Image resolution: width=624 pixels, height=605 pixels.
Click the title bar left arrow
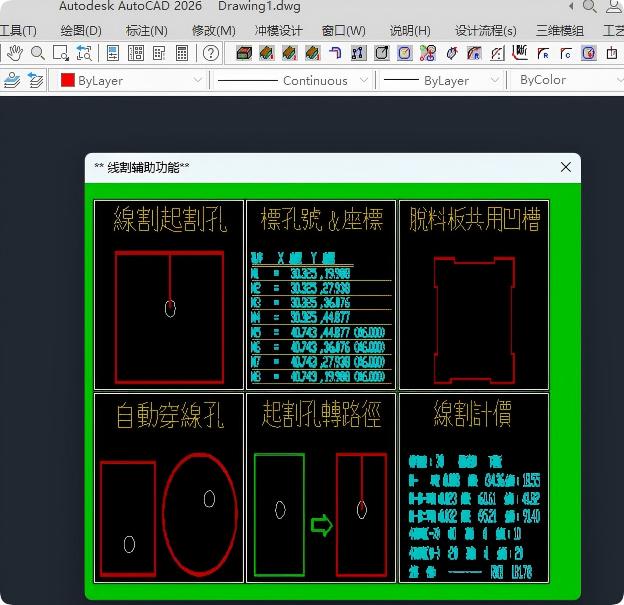(x=571, y=6)
